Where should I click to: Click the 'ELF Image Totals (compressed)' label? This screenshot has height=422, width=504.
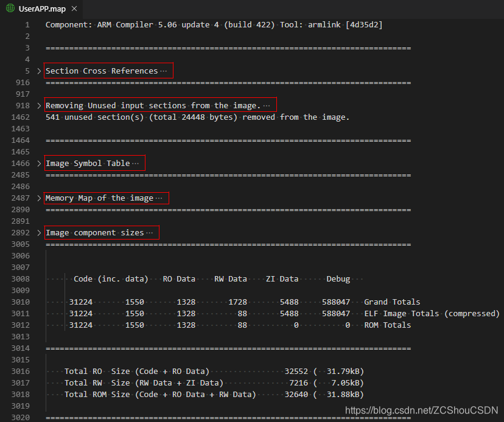(x=432, y=314)
